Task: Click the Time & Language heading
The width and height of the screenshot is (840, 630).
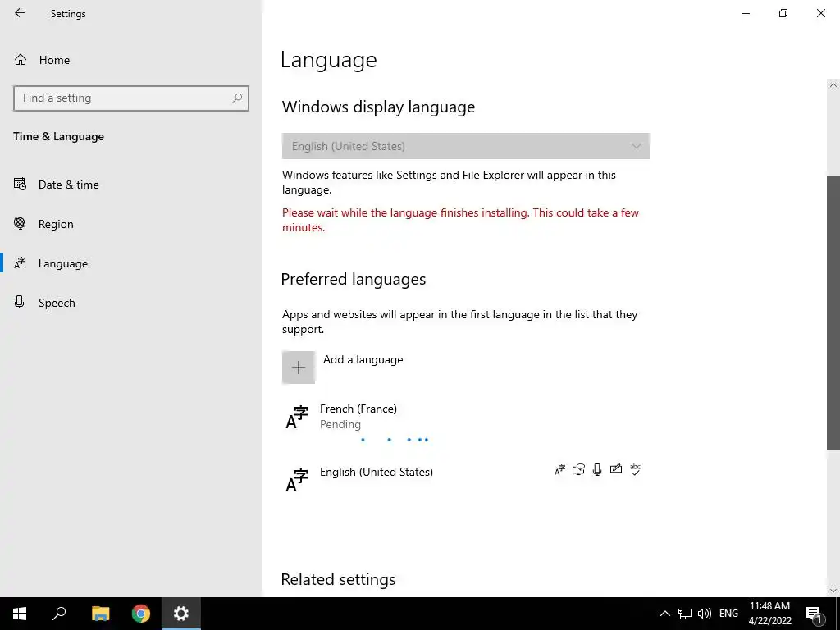Action: (59, 137)
